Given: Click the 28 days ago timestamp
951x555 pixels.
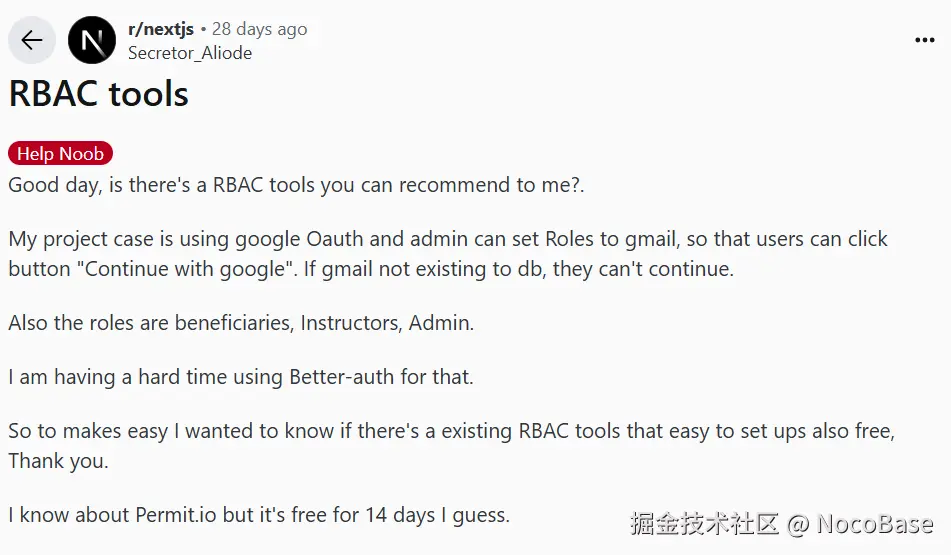Looking at the screenshot, I should [259, 29].
